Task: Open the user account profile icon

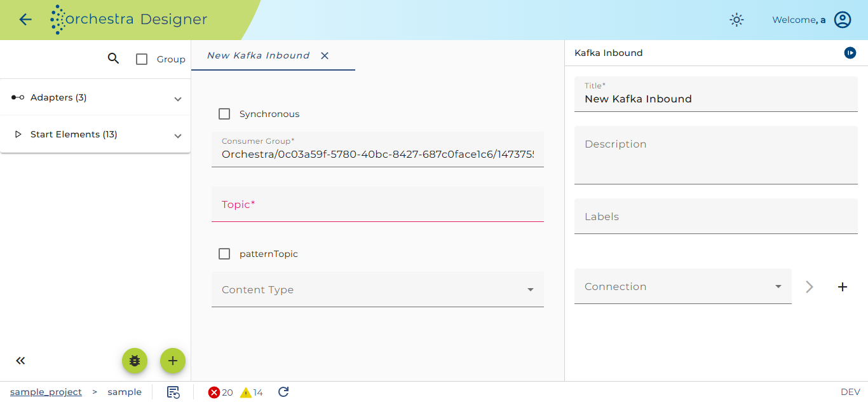Action: click(x=843, y=20)
